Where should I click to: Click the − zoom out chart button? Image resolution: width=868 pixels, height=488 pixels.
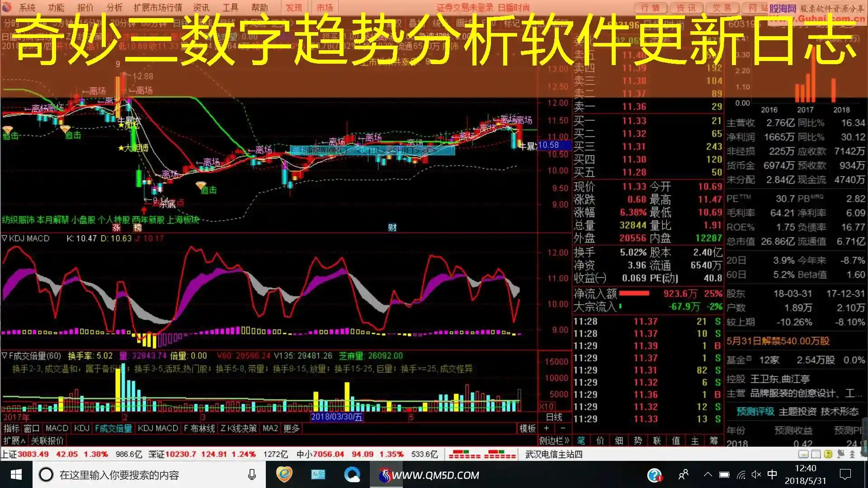[x=563, y=428]
